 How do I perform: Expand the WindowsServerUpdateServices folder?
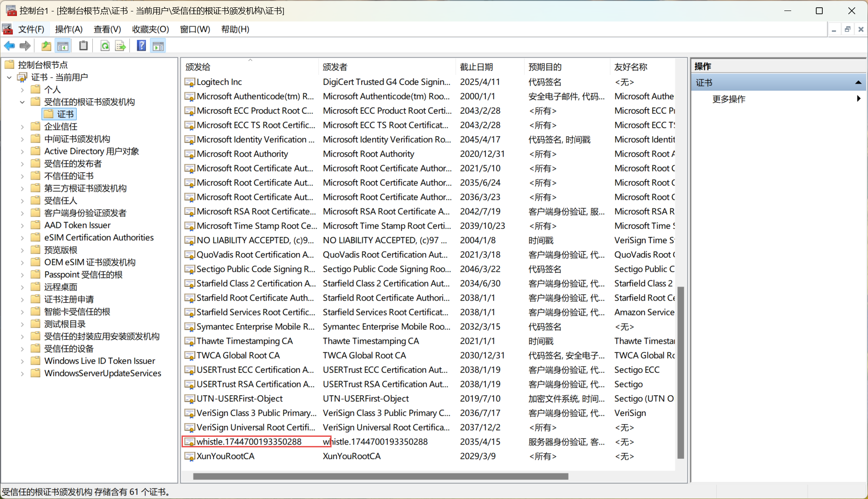point(22,373)
